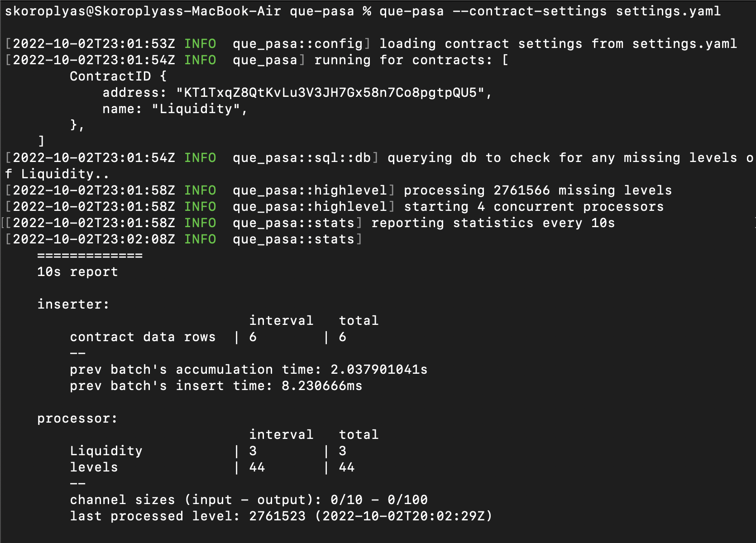Click the "contract data rows" row label
Image resolution: width=756 pixels, height=543 pixels.
[x=143, y=337]
